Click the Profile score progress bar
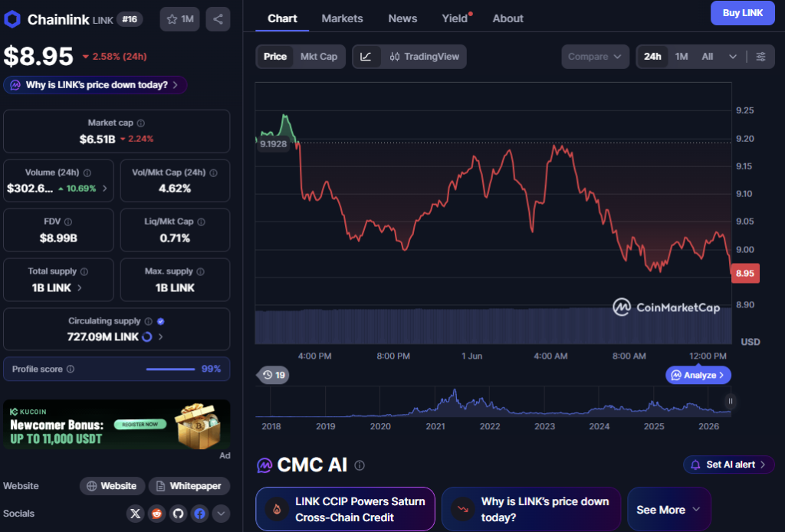The height and width of the screenshot is (532, 785). click(x=170, y=369)
